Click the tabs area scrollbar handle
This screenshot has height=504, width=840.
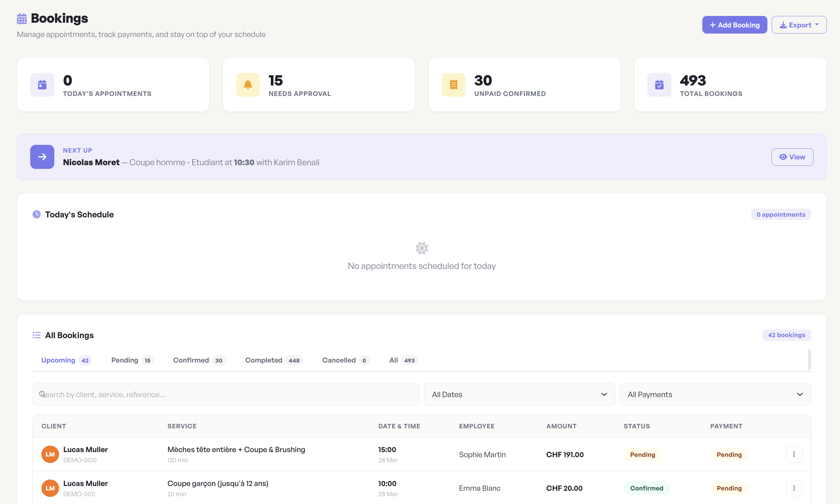809,359
